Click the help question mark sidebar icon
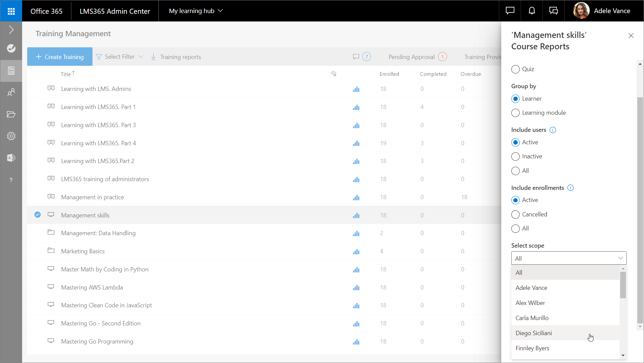This screenshot has width=644, height=363. coord(11,180)
